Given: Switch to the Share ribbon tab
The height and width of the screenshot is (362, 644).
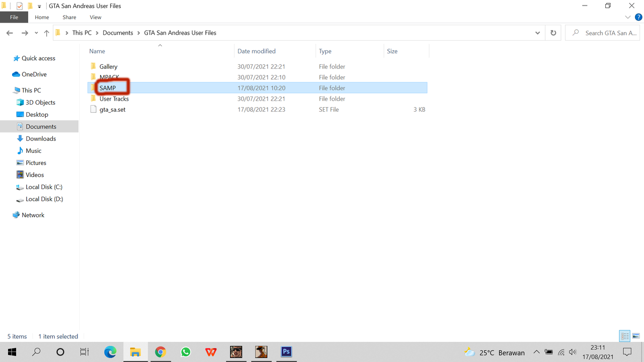Looking at the screenshot, I should (x=69, y=17).
